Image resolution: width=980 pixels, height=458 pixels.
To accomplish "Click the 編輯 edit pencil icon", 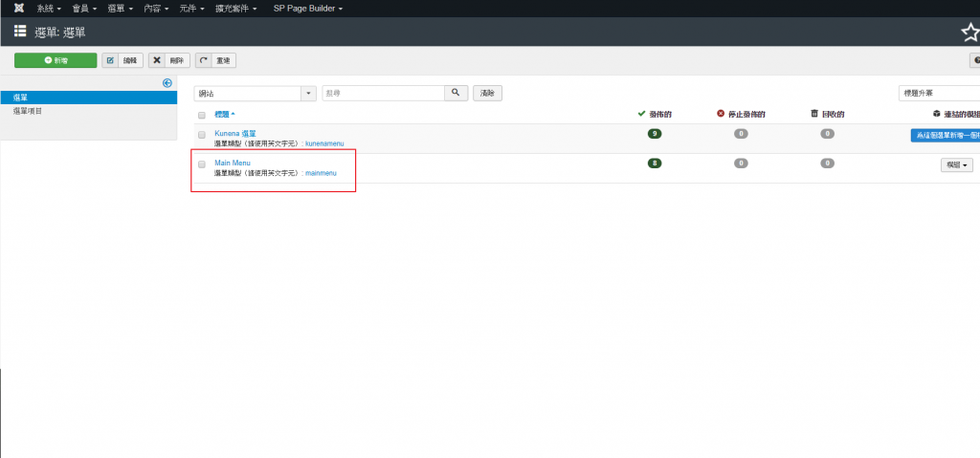I will tap(111, 60).
